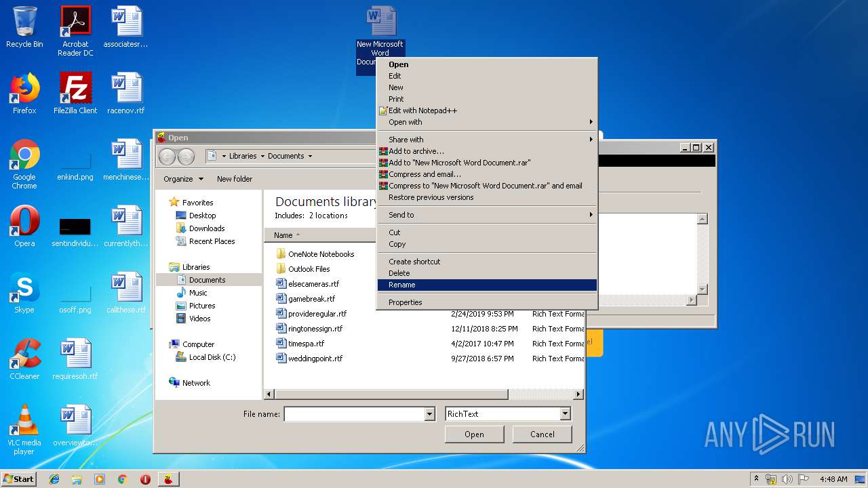Click New folder button
The width and height of the screenshot is (868, 488).
click(235, 179)
